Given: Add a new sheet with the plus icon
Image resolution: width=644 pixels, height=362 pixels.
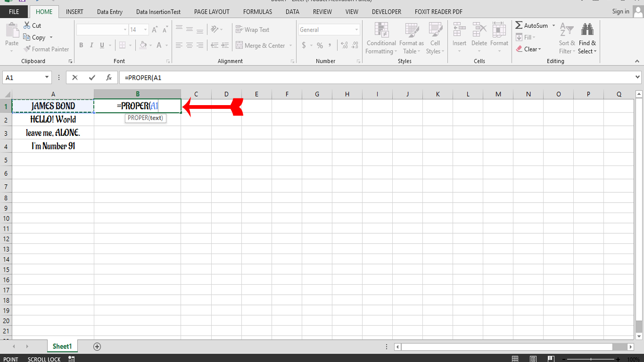Looking at the screenshot, I should click(97, 346).
